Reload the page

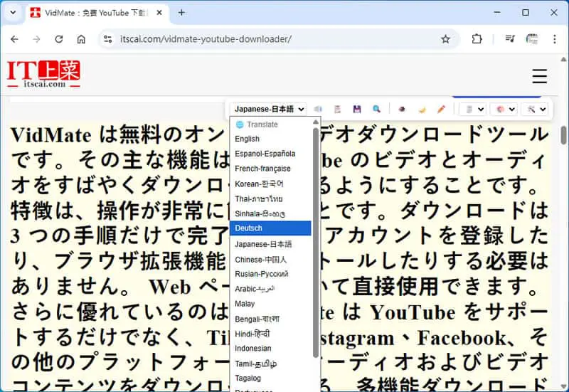pos(59,39)
